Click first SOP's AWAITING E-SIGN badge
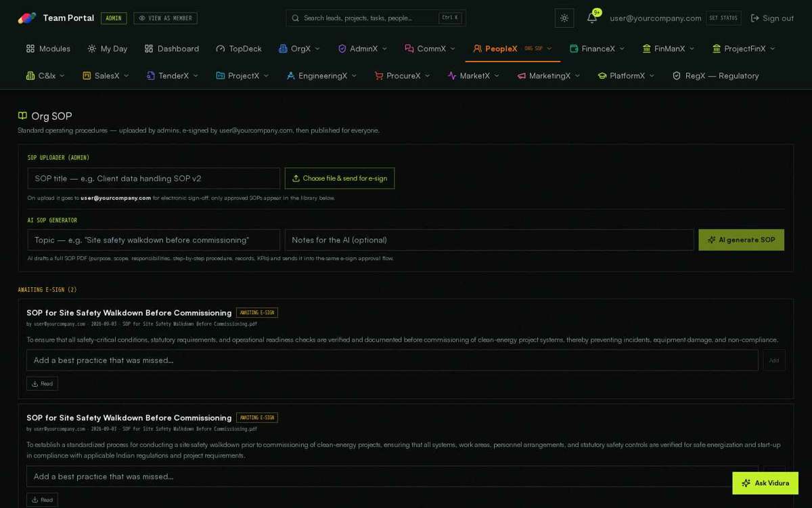The height and width of the screenshot is (508, 812). tap(257, 313)
